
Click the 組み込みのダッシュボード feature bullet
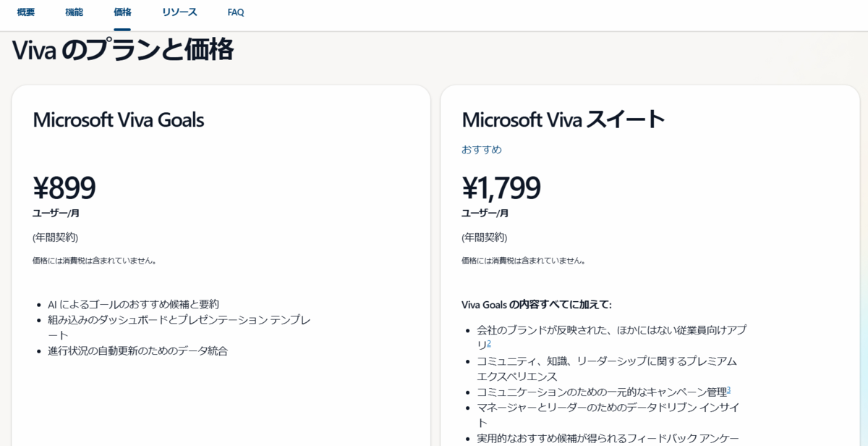coord(179,327)
